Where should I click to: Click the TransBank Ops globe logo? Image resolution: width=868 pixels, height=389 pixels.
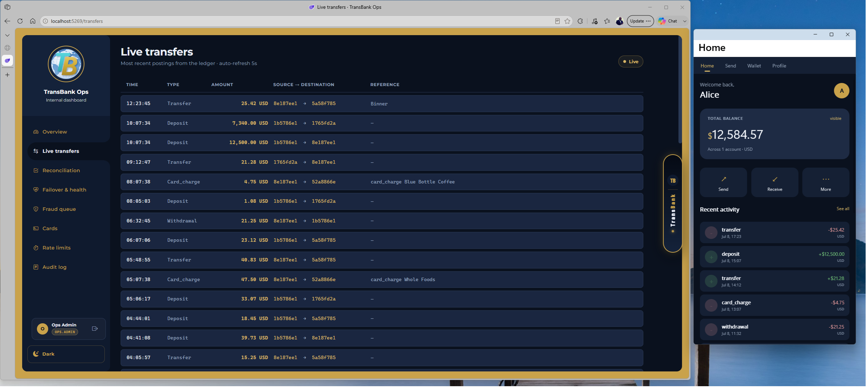(x=66, y=64)
